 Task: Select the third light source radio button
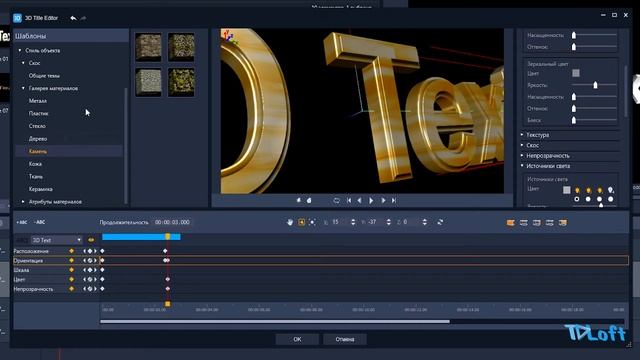pyautogui.click(x=599, y=199)
